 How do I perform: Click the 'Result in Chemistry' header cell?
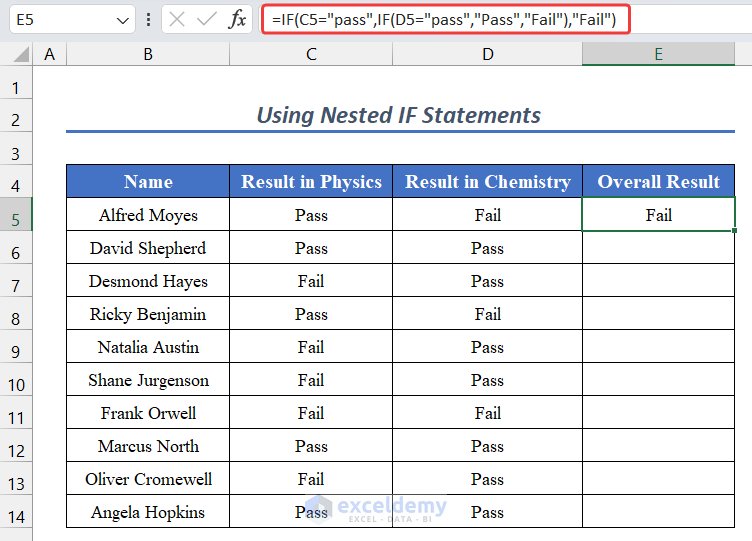pyautogui.click(x=487, y=181)
